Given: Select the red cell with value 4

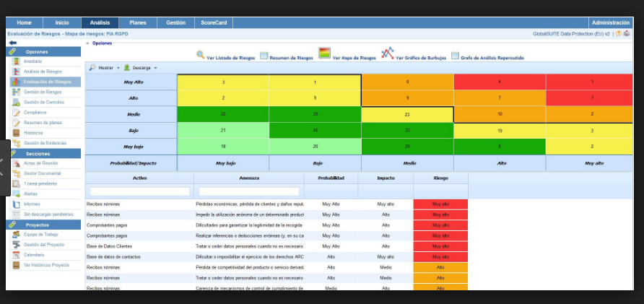Looking at the screenshot, I should (x=499, y=82).
